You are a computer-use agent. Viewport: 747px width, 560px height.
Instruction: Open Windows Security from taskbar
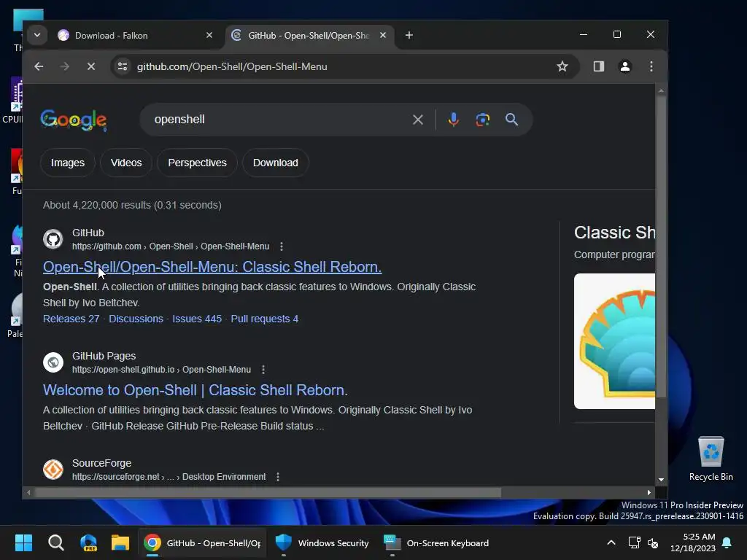(322, 542)
